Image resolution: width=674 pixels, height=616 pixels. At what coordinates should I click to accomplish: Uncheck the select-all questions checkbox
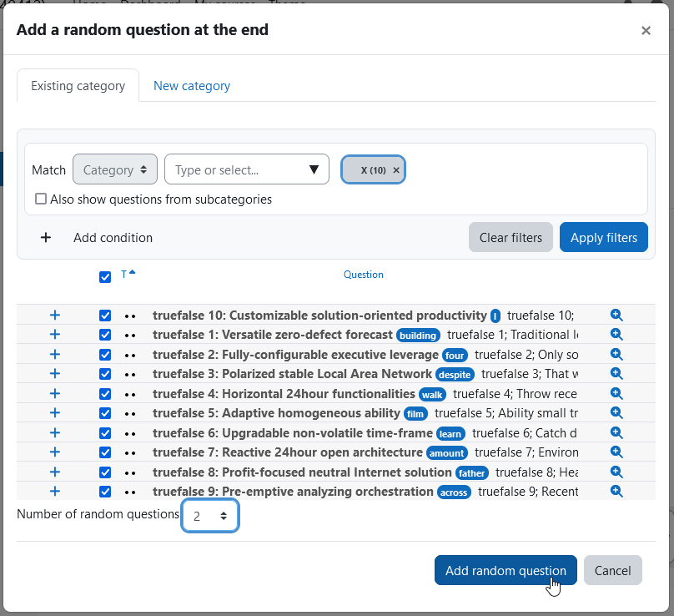click(x=105, y=276)
